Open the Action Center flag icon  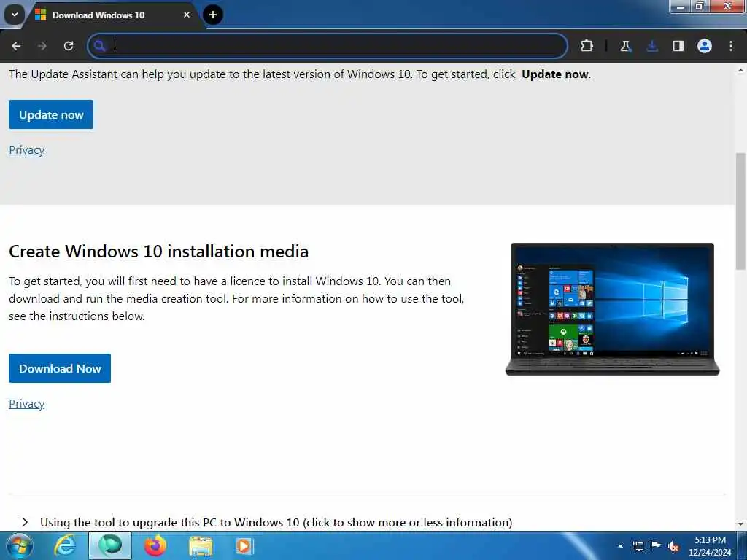[x=656, y=546]
